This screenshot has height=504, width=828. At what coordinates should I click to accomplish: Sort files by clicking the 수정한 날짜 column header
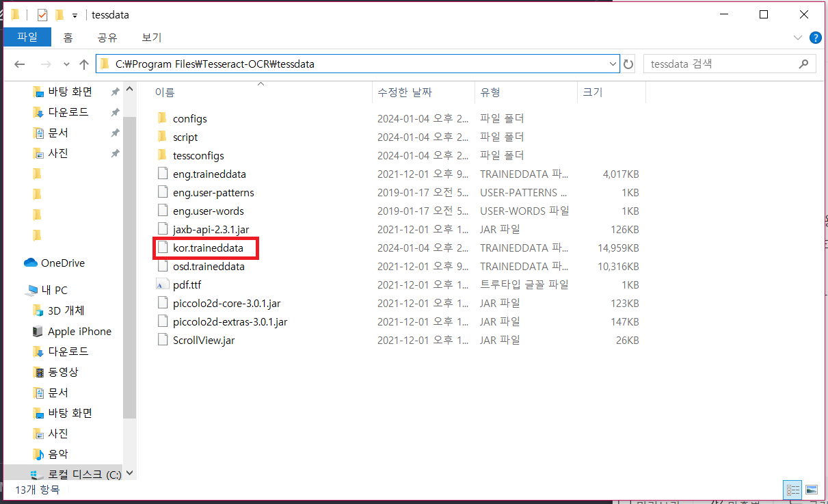[x=405, y=92]
